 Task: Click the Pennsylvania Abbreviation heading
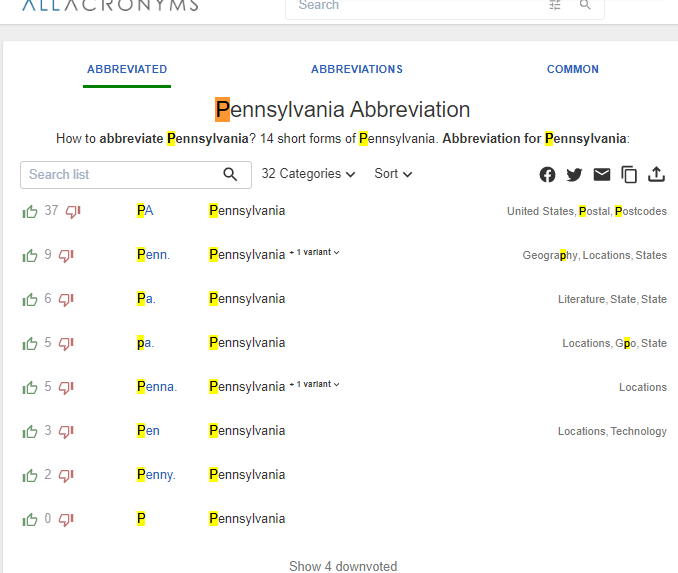coord(342,109)
